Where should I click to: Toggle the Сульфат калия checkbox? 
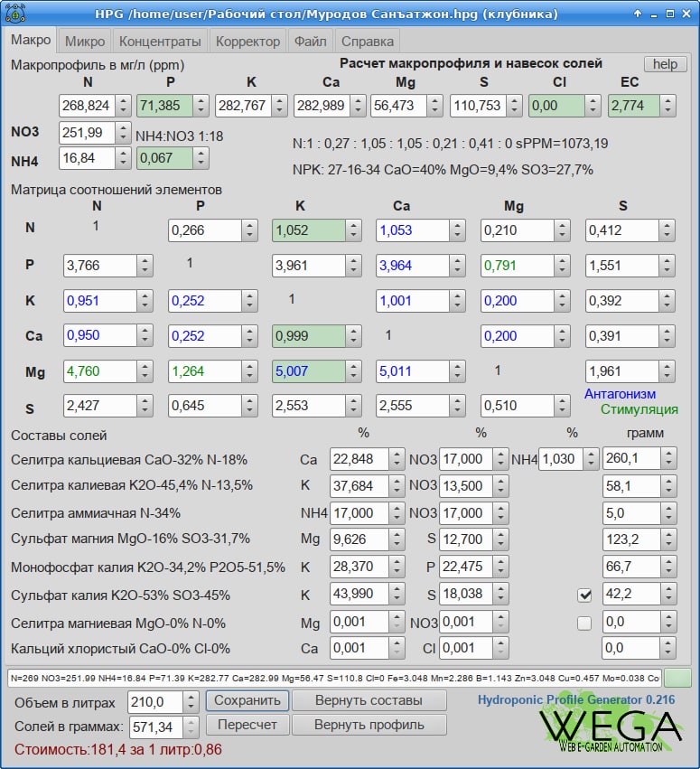(x=584, y=595)
